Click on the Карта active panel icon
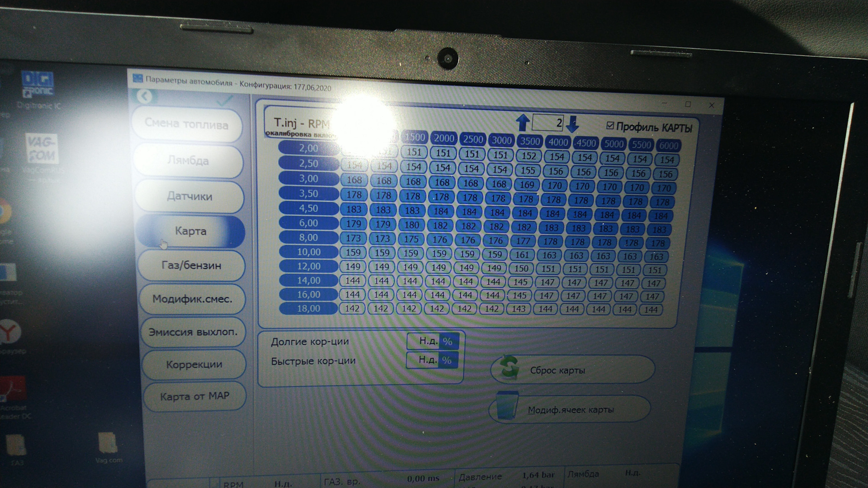This screenshot has width=868, height=488. pyautogui.click(x=189, y=232)
